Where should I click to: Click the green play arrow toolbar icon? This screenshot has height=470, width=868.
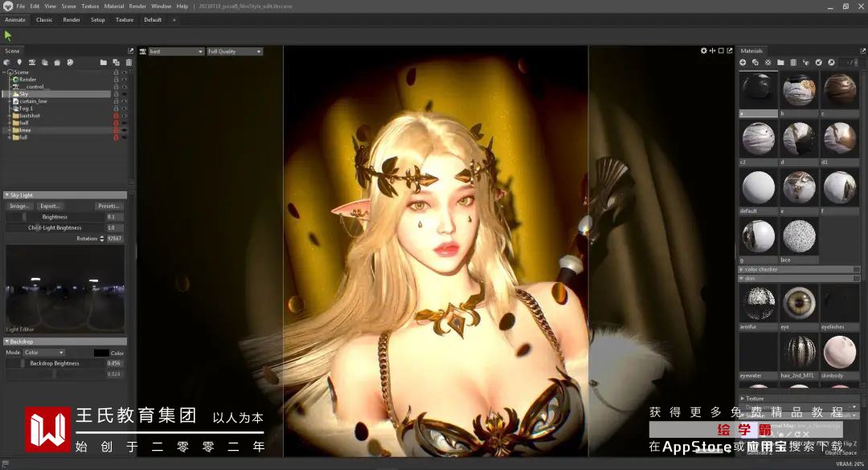[8, 35]
